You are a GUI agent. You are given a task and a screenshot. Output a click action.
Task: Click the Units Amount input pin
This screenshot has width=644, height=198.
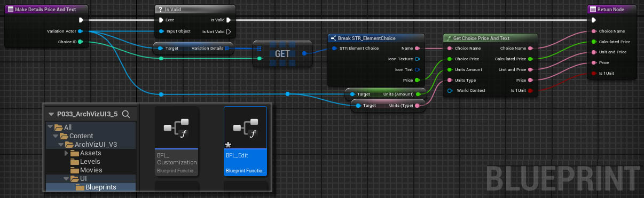[450, 69]
